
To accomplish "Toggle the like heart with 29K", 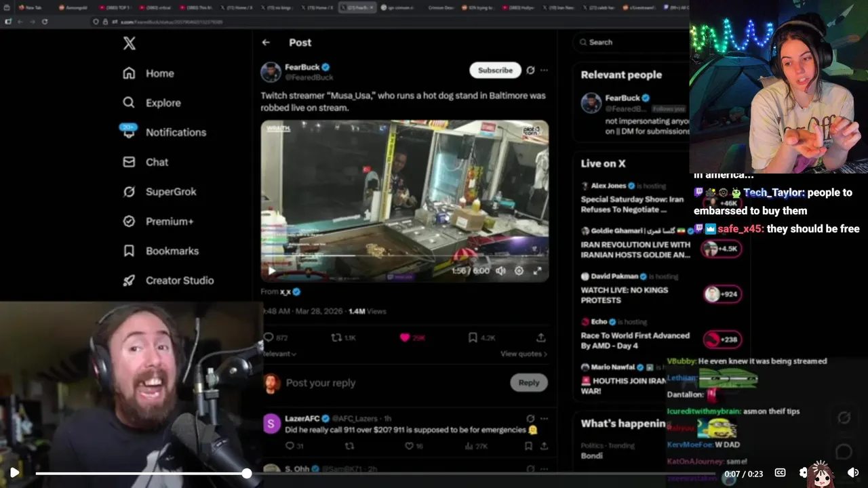I will point(412,338).
